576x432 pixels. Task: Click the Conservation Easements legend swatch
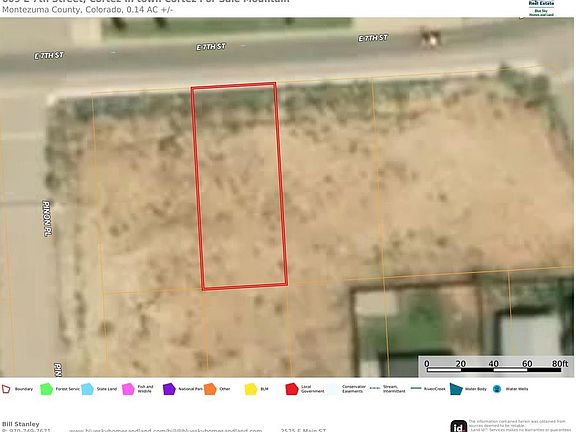pos(333,389)
